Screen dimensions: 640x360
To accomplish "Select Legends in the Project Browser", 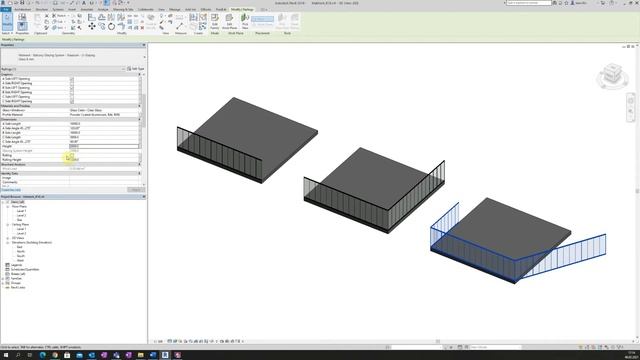I will tap(17, 265).
